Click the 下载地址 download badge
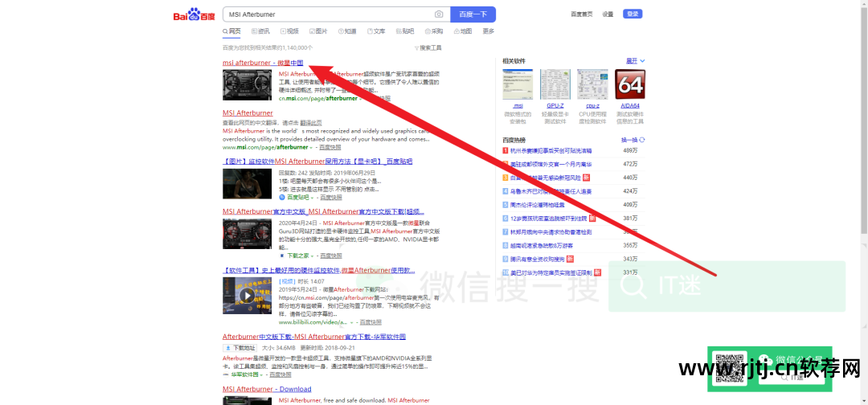Screen dimensions: 868x405 click(x=240, y=348)
